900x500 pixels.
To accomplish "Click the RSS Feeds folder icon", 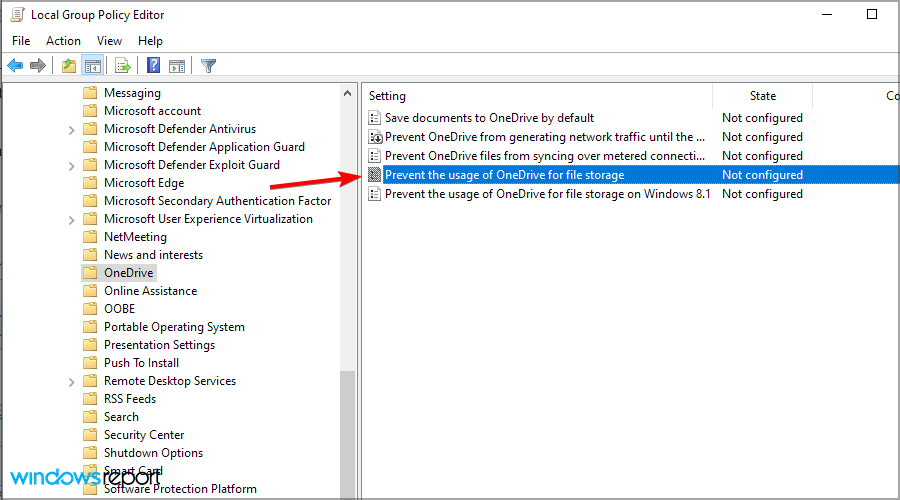I will pos(90,398).
